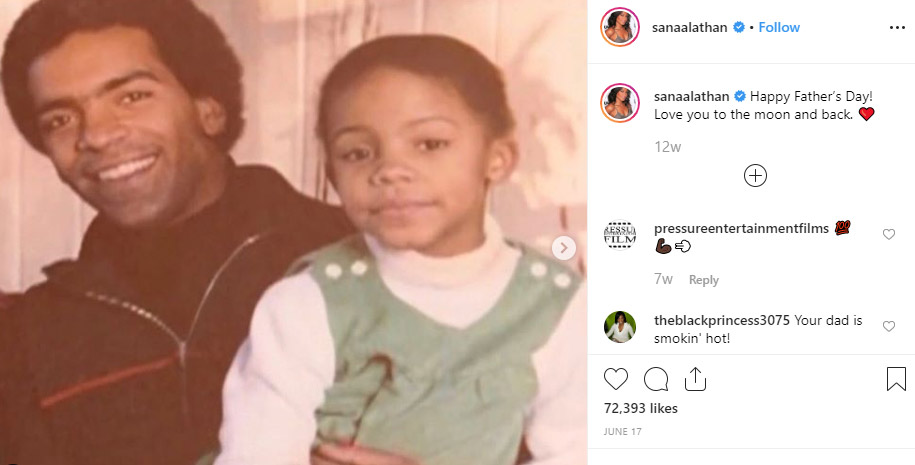Like theblackprincess3075's comment
Image resolution: width=915 pixels, height=465 pixels.
pos(888,326)
